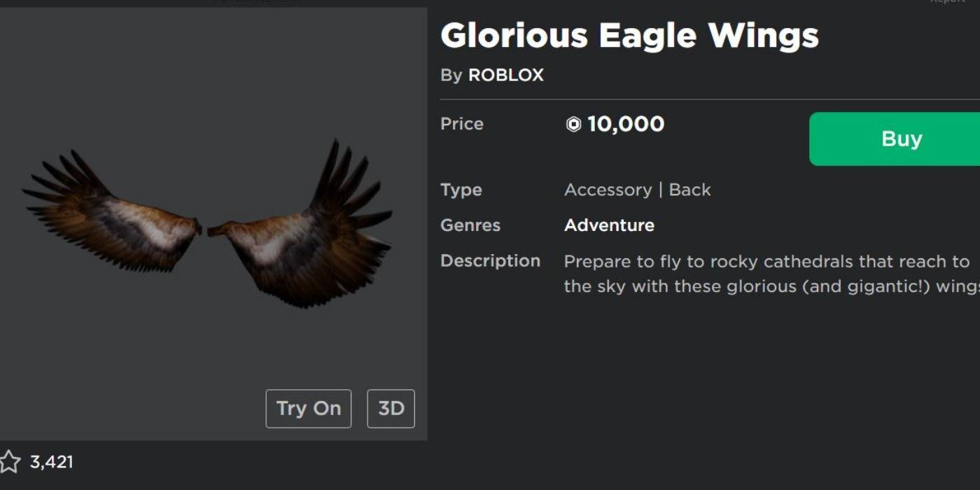The height and width of the screenshot is (490, 980).
Task: Click the 10,000 price value
Action: point(629,123)
